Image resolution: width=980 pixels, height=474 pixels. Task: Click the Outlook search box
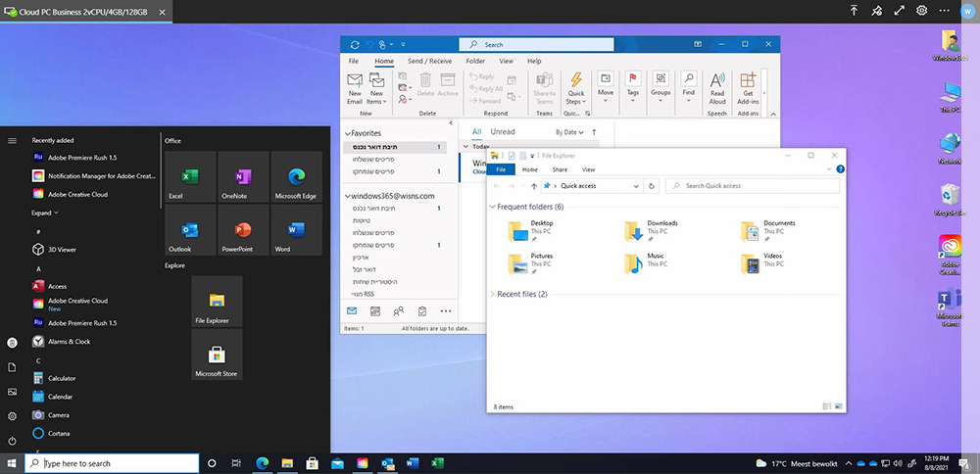pyautogui.click(x=536, y=44)
